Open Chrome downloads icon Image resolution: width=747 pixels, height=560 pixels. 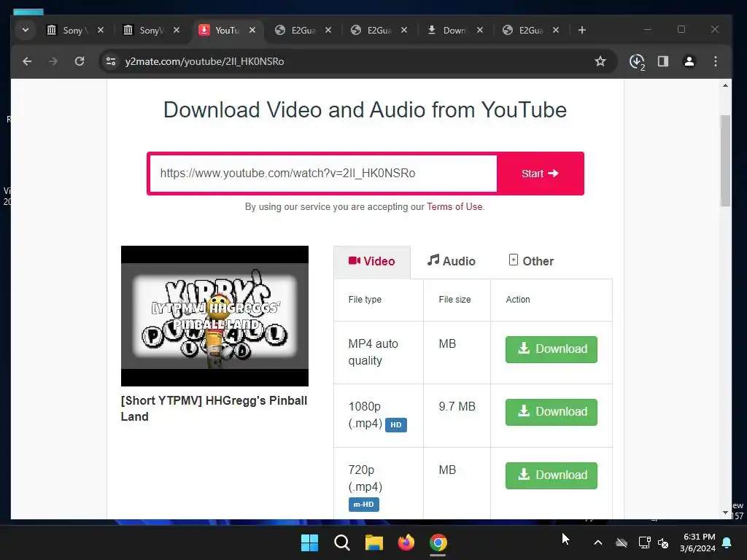[637, 62]
